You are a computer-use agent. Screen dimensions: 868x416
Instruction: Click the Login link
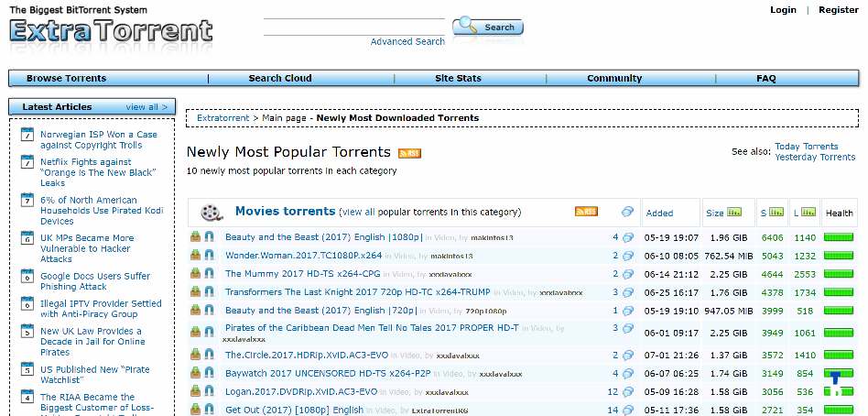pyautogui.click(x=783, y=9)
